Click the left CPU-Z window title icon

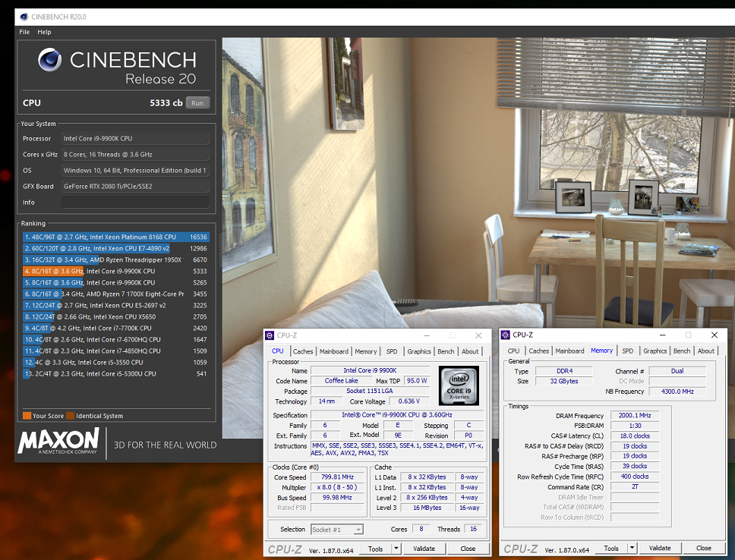click(270, 335)
